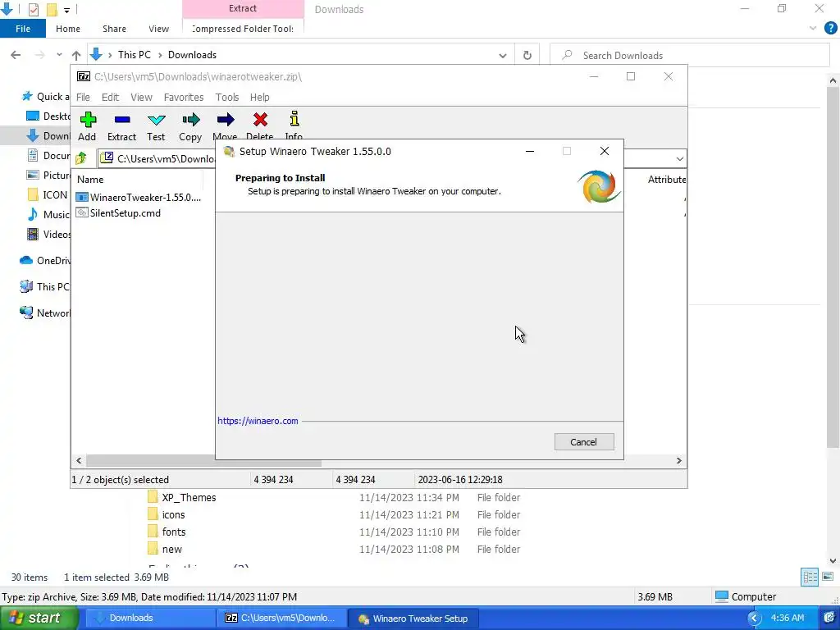This screenshot has height=630, width=840.
Task: Select This PC in navigation pane
Action: pyautogui.click(x=45, y=286)
